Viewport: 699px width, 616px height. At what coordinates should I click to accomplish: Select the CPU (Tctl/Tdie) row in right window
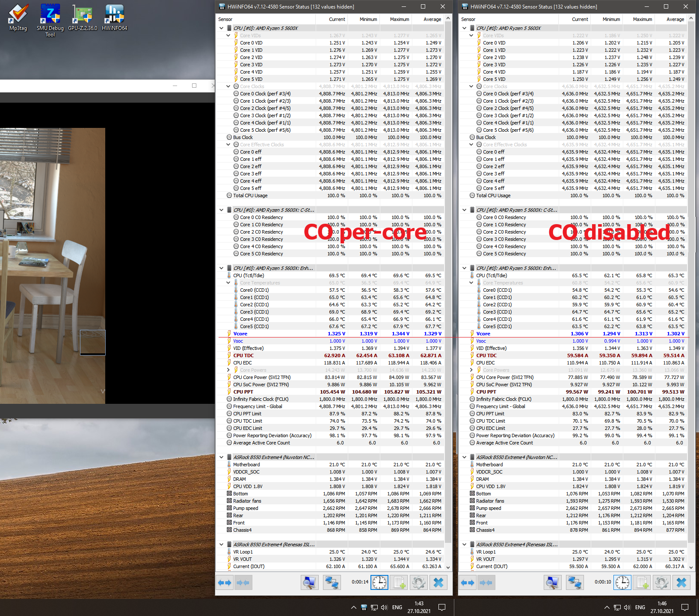tap(573, 275)
